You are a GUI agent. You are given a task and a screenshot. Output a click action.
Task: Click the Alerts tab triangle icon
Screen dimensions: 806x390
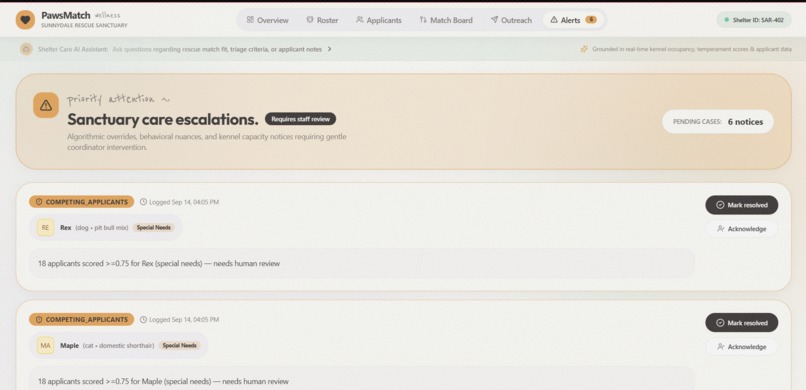click(x=554, y=20)
